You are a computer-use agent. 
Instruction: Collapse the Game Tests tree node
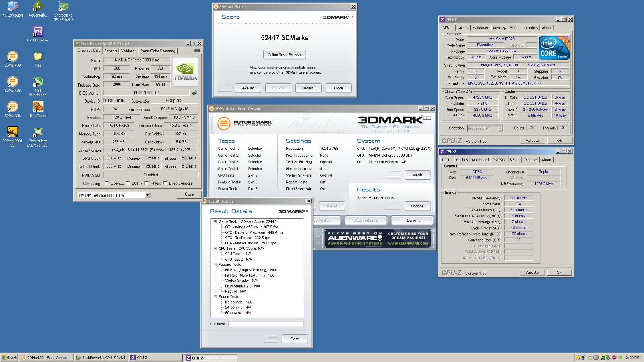point(215,221)
